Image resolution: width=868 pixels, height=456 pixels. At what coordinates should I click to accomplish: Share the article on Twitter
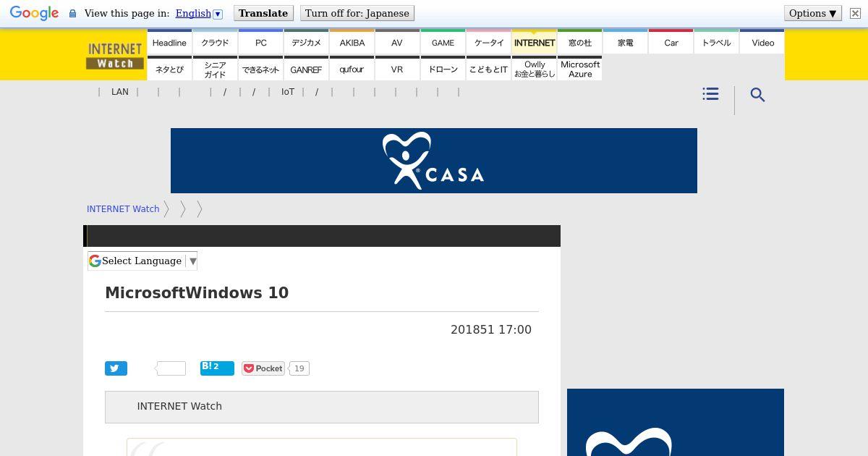coord(116,368)
